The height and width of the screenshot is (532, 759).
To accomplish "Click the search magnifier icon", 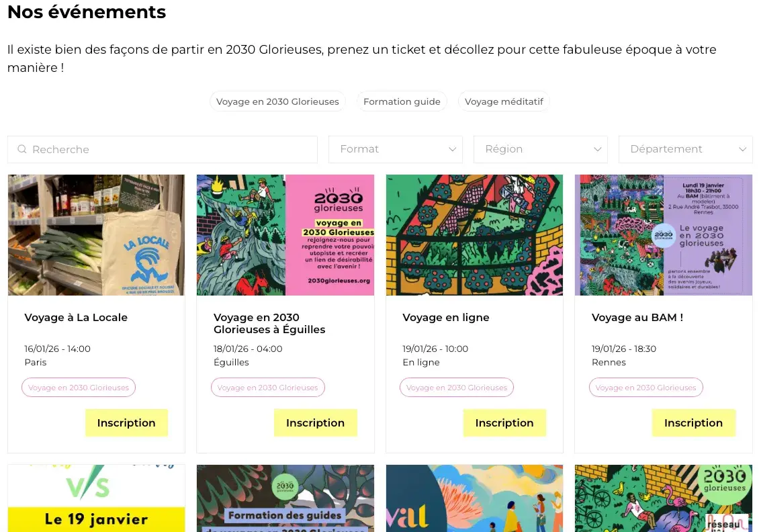I will (x=22, y=149).
